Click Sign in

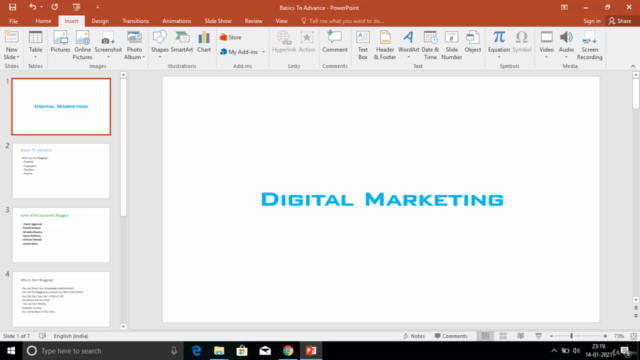pos(592,21)
